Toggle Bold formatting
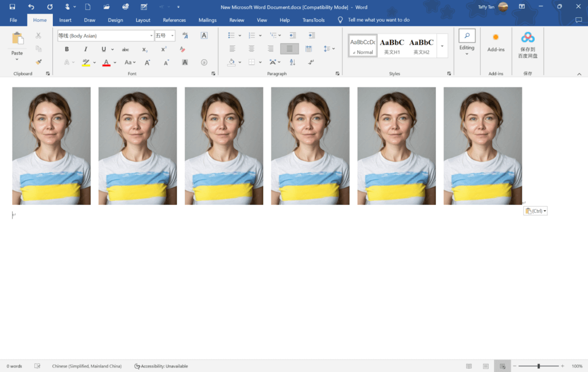Screen dimensions: 588x372 [67, 49]
